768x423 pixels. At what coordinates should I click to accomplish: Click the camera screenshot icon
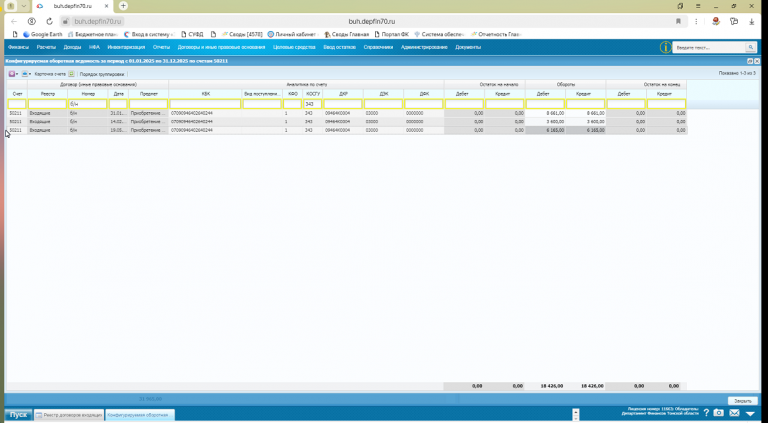[x=719, y=413]
